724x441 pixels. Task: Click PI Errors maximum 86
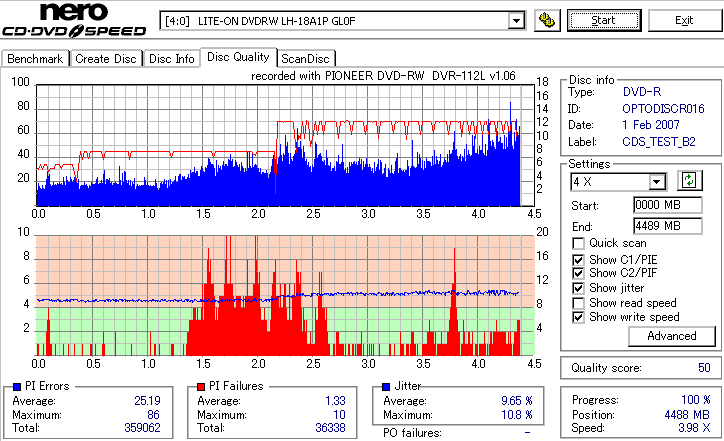tap(153, 415)
